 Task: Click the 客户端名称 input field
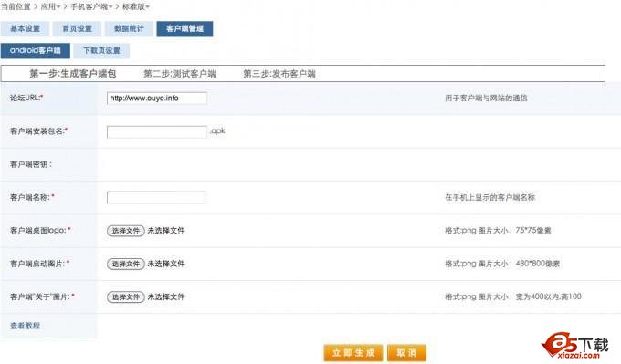(156, 197)
